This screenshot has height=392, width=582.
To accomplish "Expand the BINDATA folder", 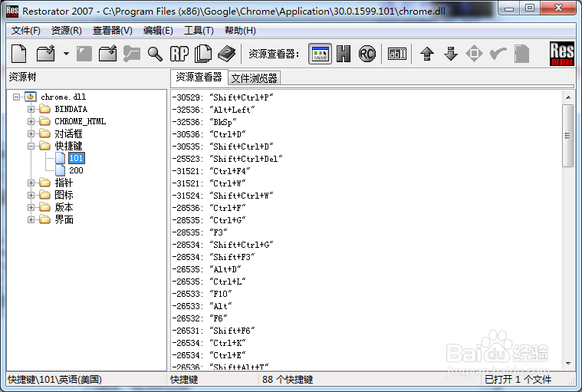I will tap(31, 109).
